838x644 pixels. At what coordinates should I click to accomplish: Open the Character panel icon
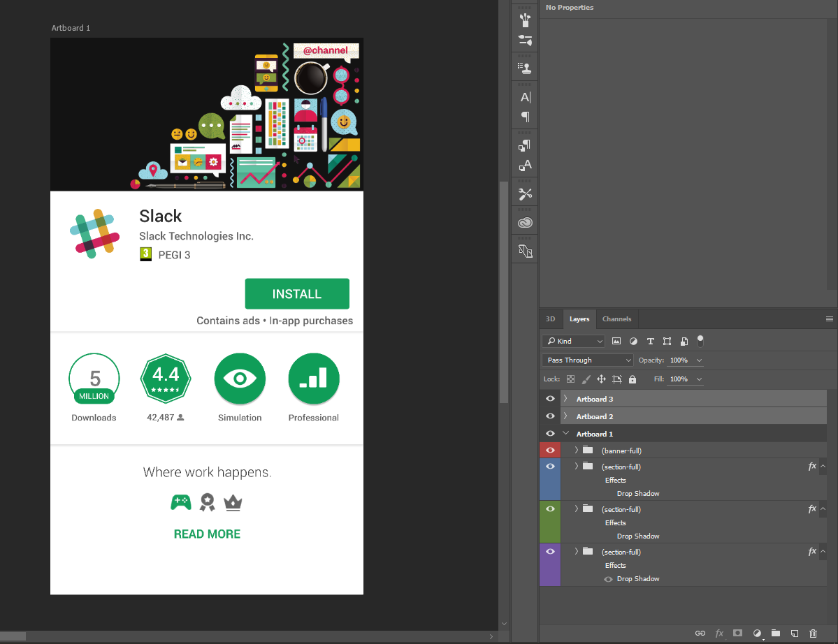click(x=525, y=97)
